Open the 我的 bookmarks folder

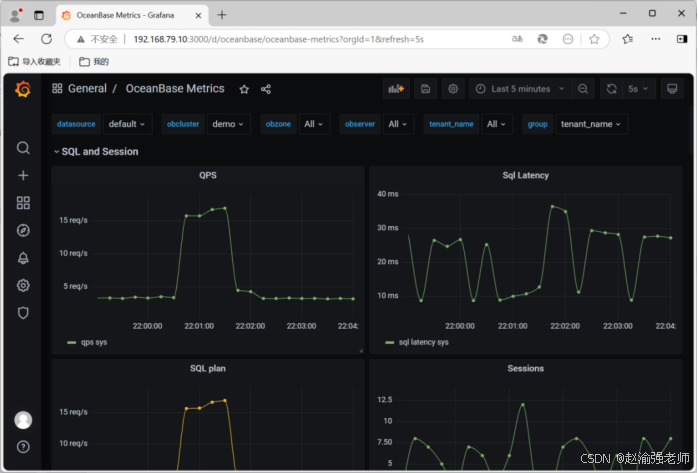pos(94,61)
